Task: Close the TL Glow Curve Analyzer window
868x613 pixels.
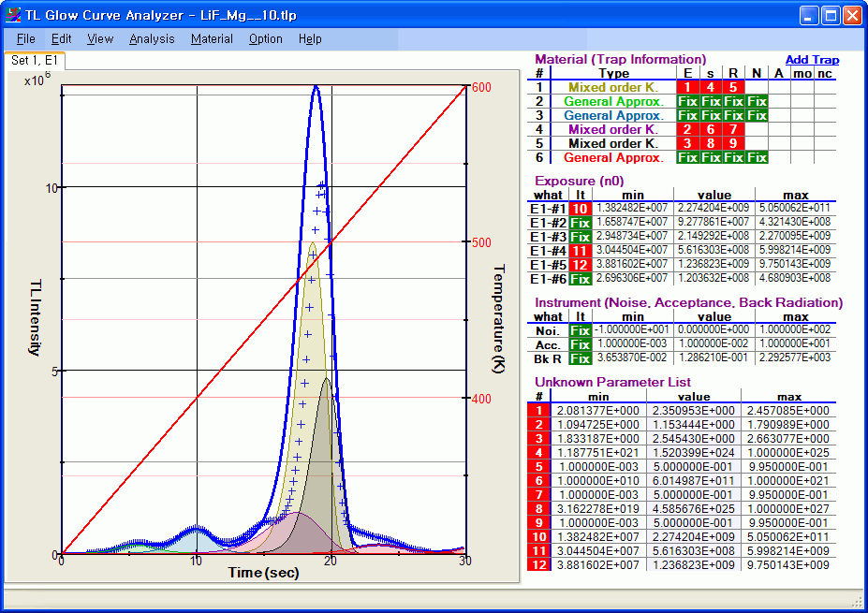Action: pyautogui.click(x=851, y=16)
